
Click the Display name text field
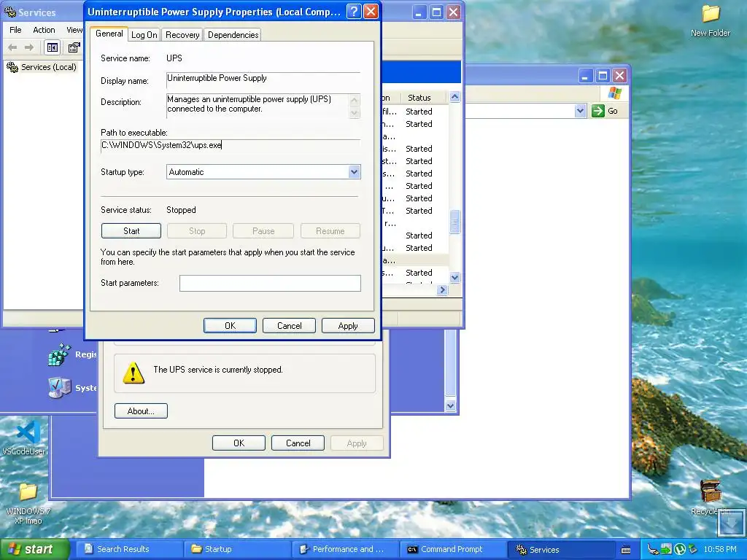coord(263,80)
